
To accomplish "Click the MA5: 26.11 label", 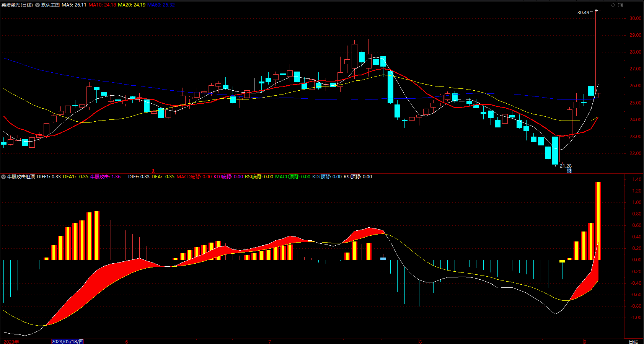I will (x=74, y=5).
